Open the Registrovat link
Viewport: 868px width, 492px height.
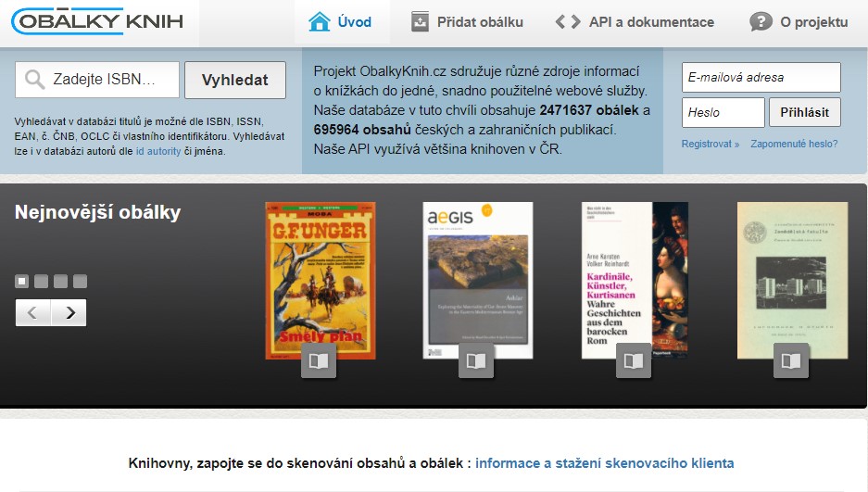coord(711,144)
